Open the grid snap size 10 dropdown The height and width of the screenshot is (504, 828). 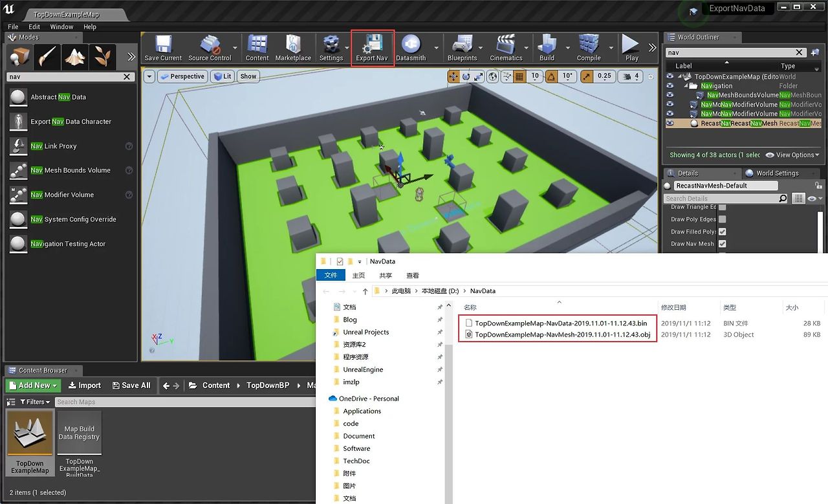point(535,76)
